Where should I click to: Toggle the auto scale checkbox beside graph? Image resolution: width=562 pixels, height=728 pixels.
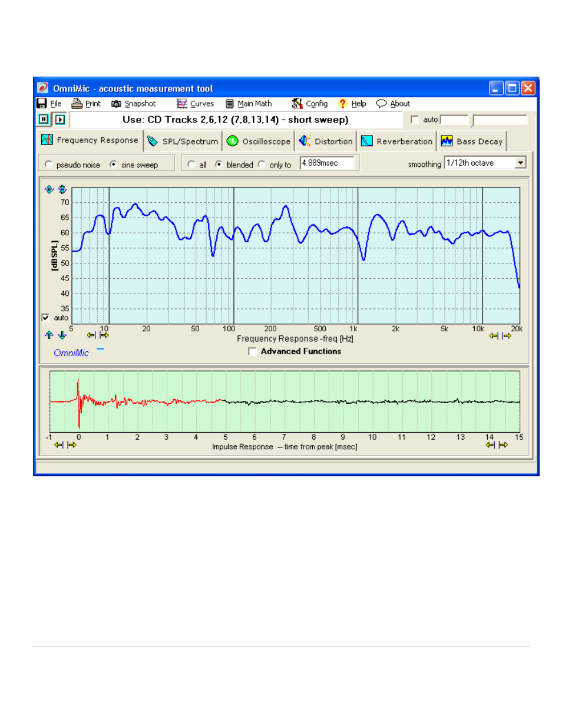click(x=45, y=318)
